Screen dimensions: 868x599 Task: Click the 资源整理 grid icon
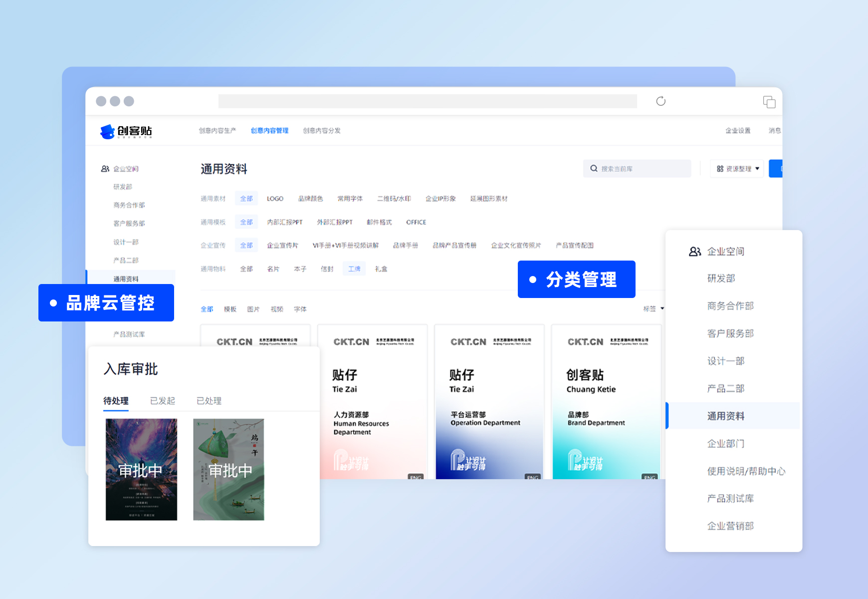[720, 169]
